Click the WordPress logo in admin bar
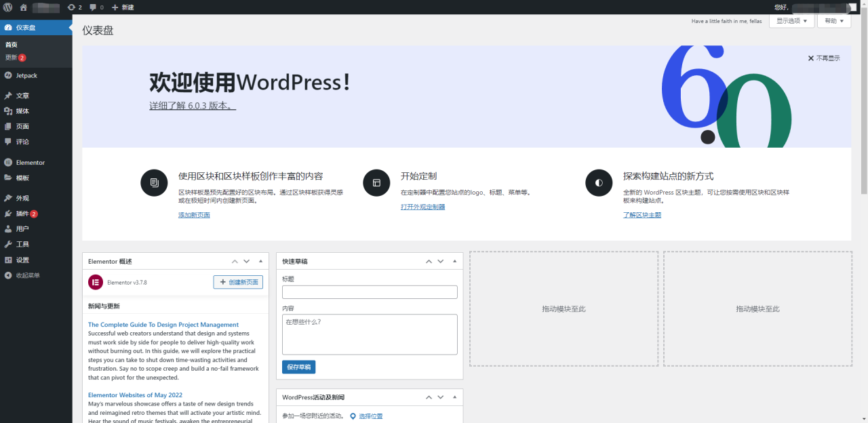Screen dimensions: 868x423 7,7
